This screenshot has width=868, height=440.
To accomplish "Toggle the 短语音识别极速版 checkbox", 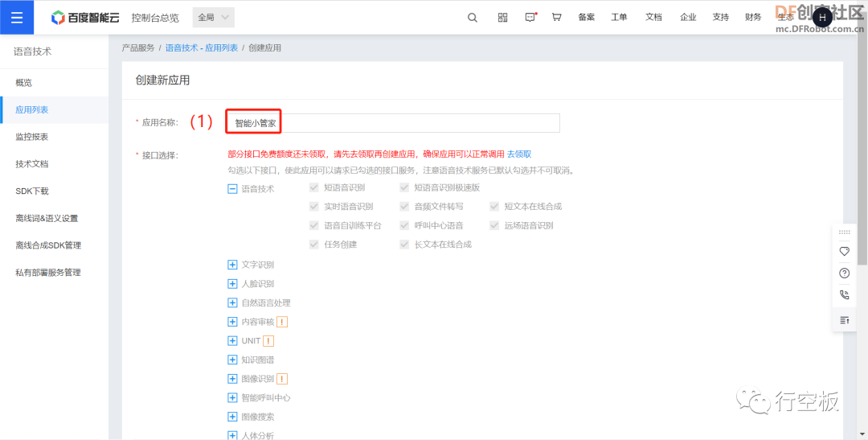I will (404, 187).
